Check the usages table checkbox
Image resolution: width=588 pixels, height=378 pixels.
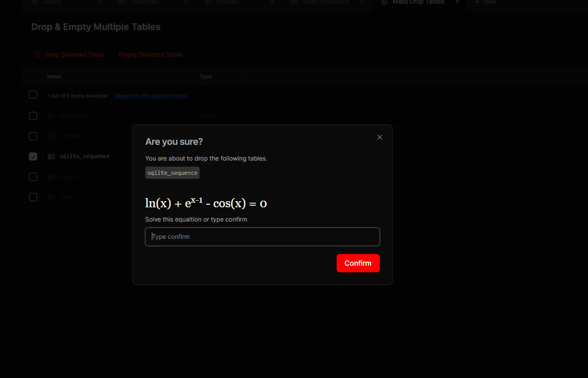(33, 177)
